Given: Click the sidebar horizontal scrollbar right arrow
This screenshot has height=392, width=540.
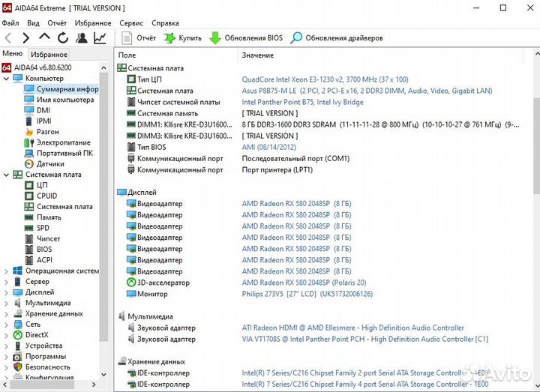Looking at the screenshot, I should tap(94, 385).
